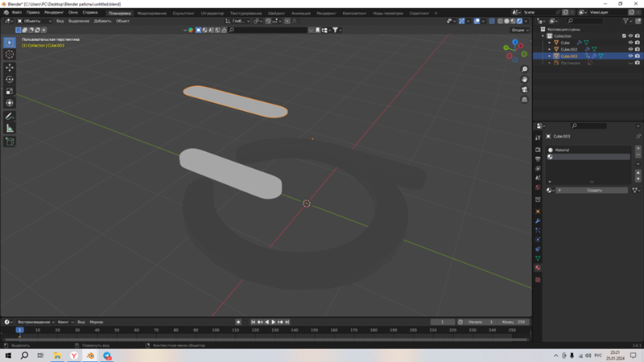Select the Annotate tool

tap(10, 117)
